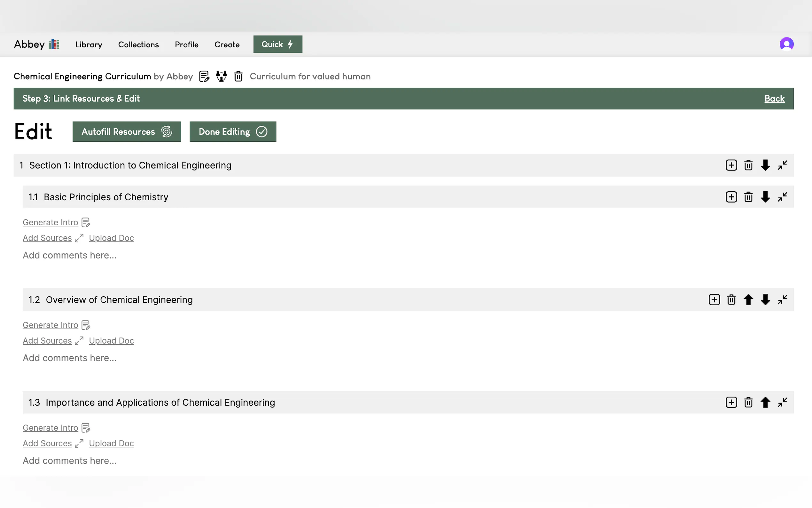
Task: Add subsection to Section 1 with plus icon
Action: 731,165
